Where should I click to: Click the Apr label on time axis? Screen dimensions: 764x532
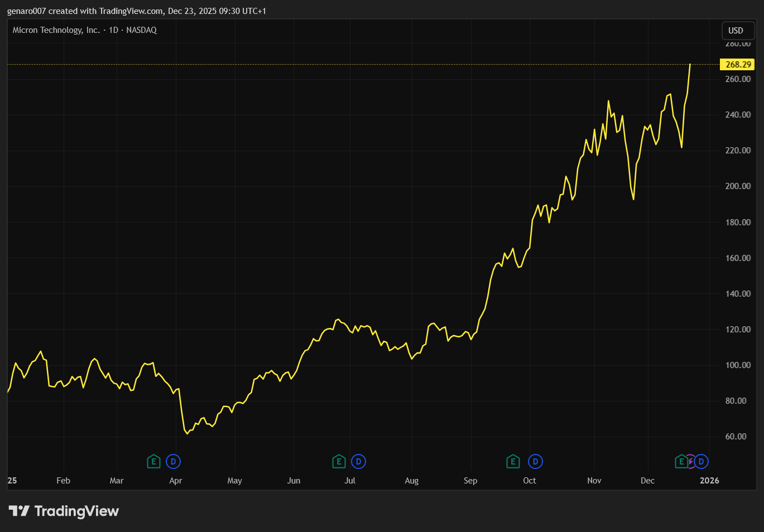point(176,481)
